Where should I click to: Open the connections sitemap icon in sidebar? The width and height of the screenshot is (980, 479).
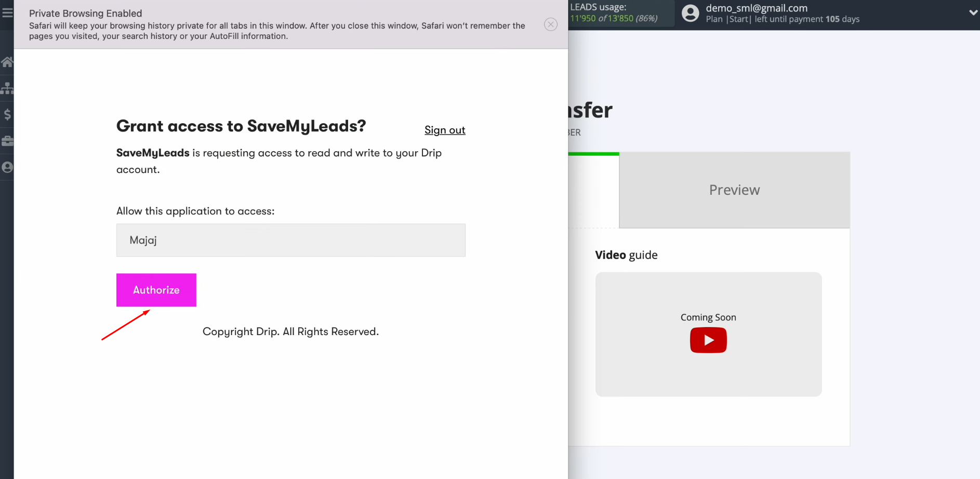(7, 88)
